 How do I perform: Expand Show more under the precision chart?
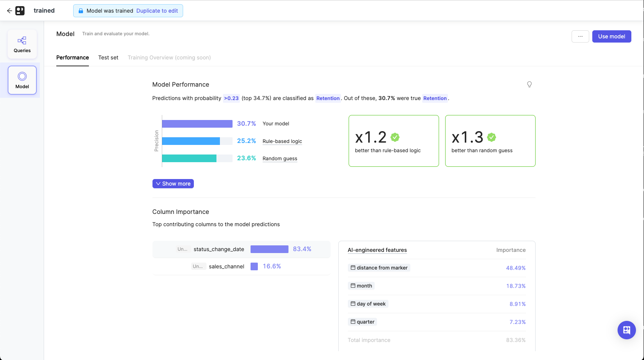point(173,183)
